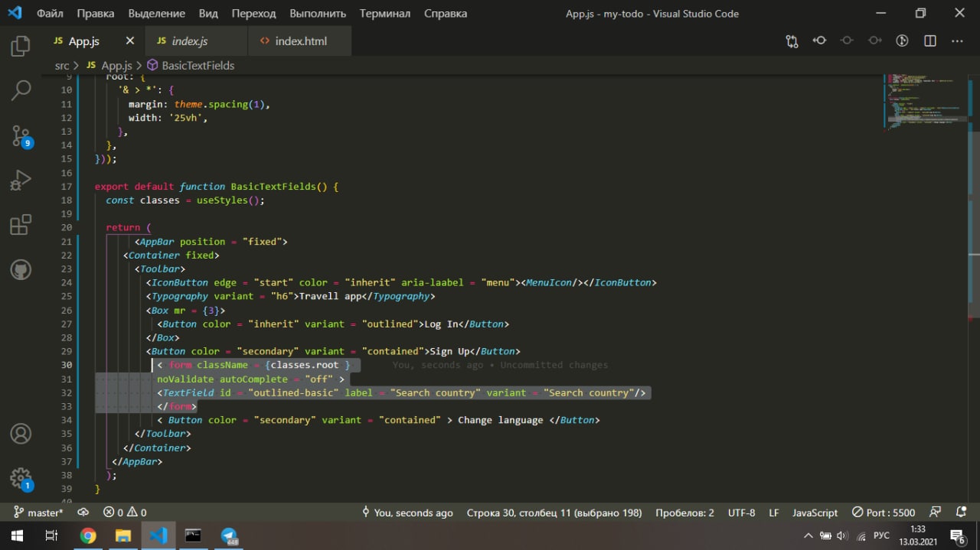Open the Run and Debug view

point(21,181)
